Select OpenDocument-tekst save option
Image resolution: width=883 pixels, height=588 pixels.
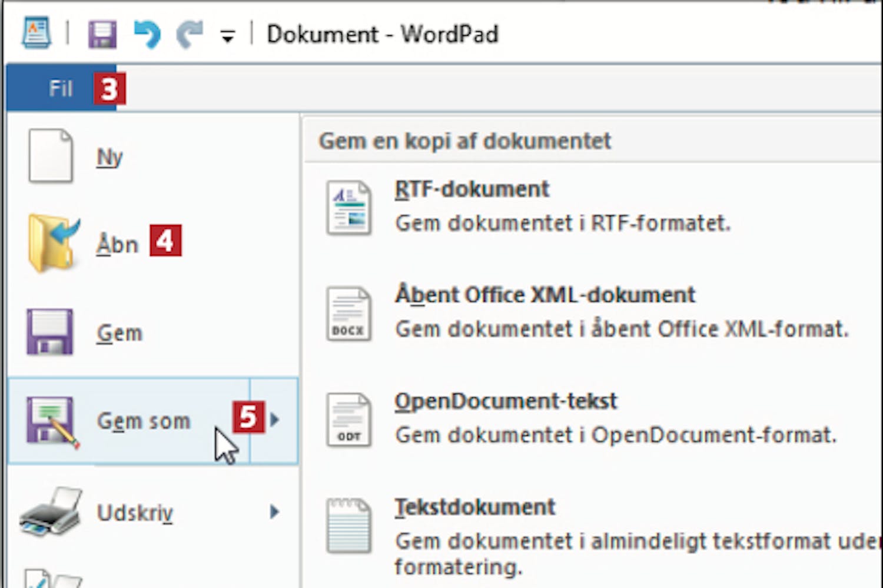[506, 401]
